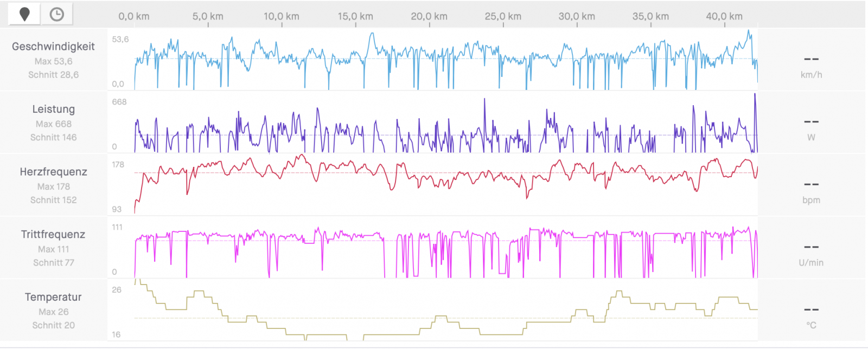Image resolution: width=868 pixels, height=349 pixels.
Task: Click the 15,0 km axis marker
Action: tap(355, 16)
